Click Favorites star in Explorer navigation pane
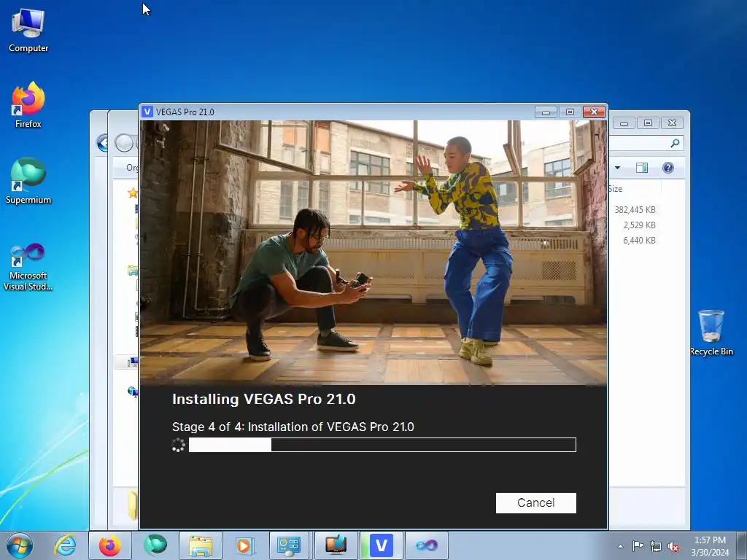 coord(133,192)
